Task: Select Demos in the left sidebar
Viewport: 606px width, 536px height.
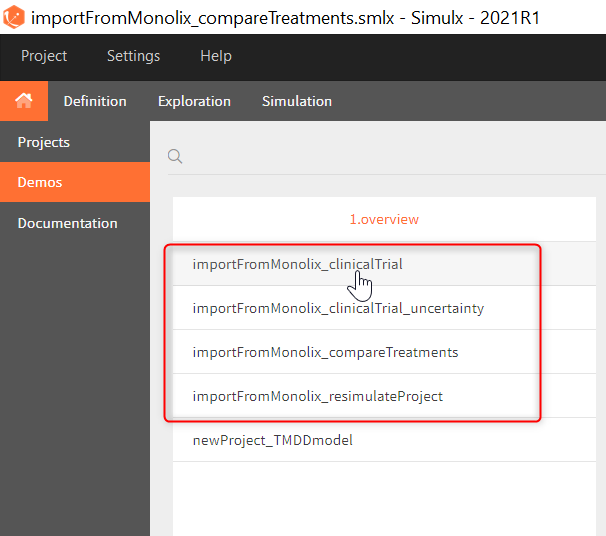Action: pyautogui.click(x=40, y=182)
